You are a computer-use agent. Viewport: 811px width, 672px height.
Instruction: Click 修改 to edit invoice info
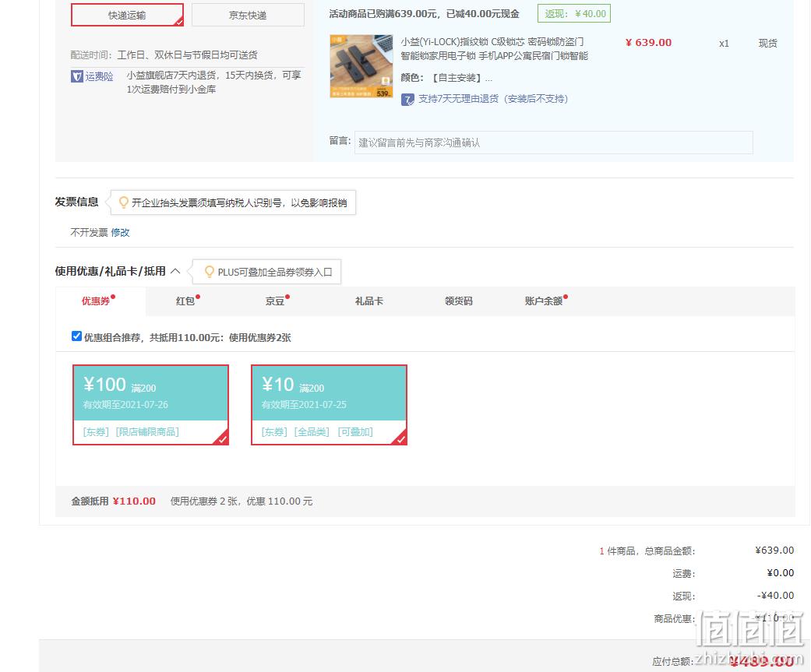pos(121,233)
